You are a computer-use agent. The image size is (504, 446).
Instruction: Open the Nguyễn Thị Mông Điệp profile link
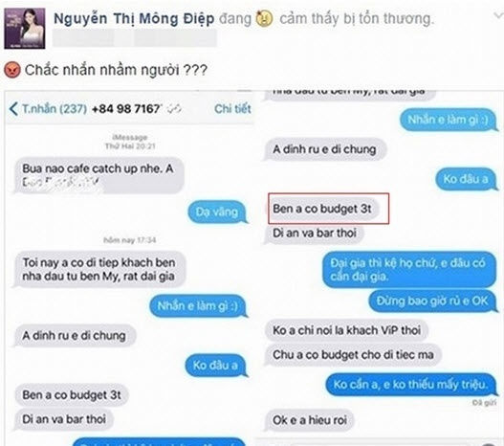coord(134,18)
